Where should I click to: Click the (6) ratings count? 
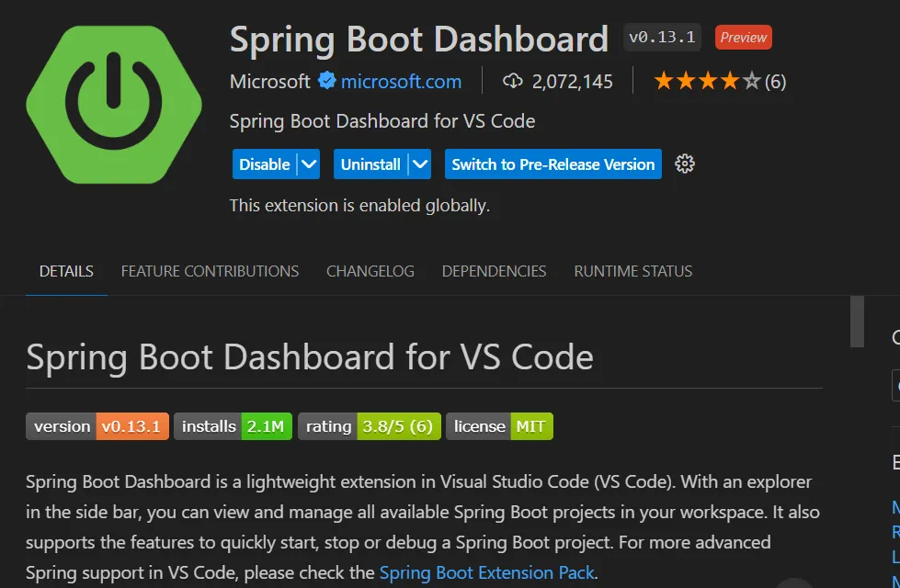pos(776,82)
